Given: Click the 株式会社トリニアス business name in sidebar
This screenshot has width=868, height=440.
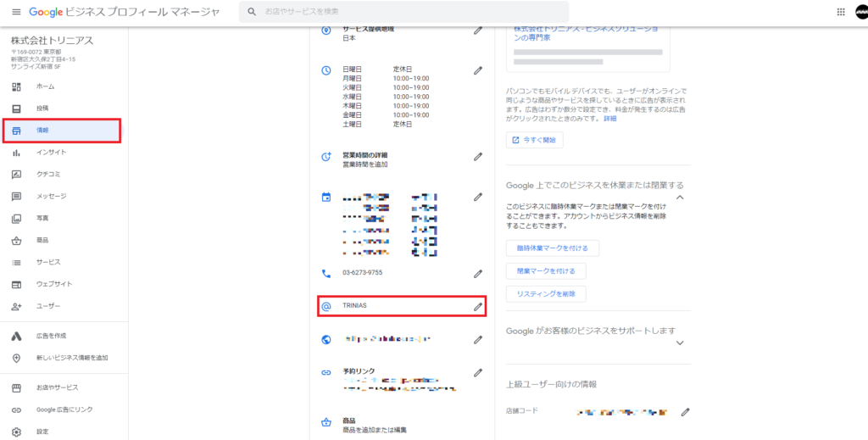Looking at the screenshot, I should [52, 41].
